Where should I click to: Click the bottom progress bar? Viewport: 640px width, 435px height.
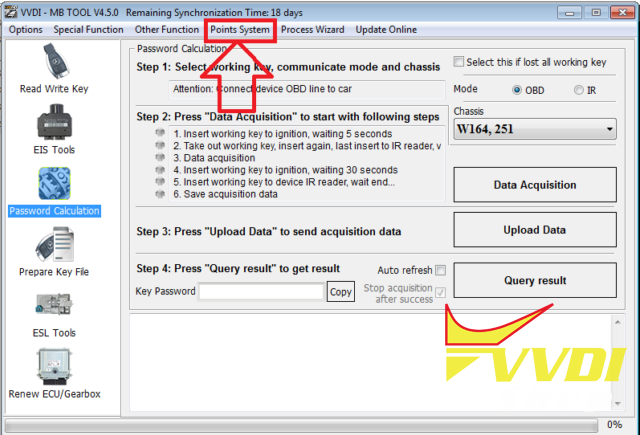tap(301, 426)
